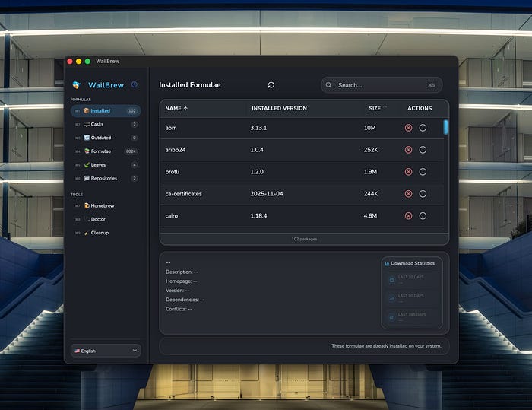Image resolution: width=532 pixels, height=410 pixels.
Task: Click size 252K cell
Action: click(371, 150)
